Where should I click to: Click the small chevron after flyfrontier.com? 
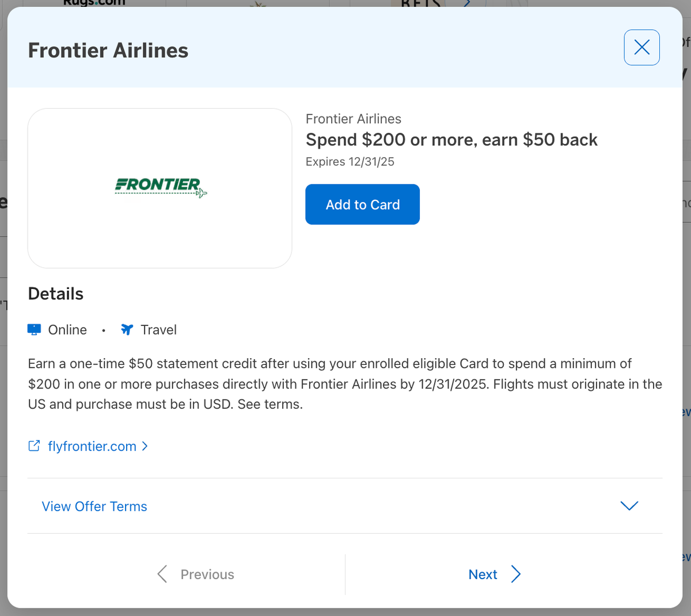pos(145,446)
